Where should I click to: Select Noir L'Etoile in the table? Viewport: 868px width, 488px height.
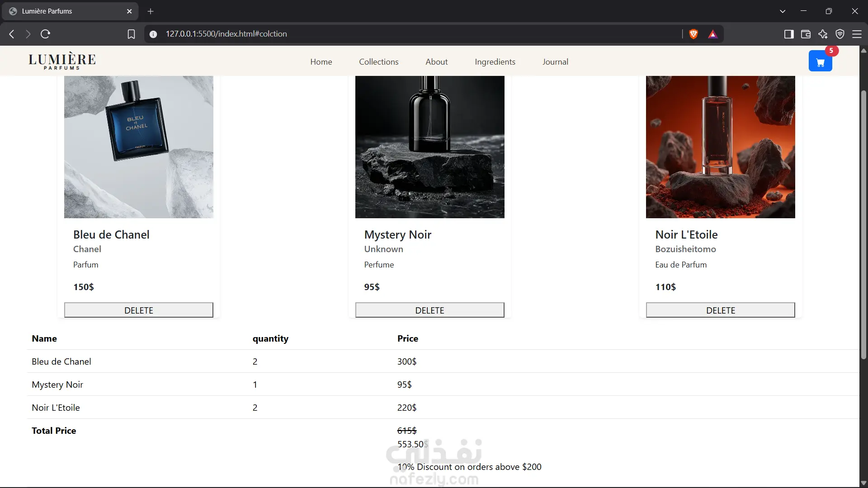[x=56, y=408]
